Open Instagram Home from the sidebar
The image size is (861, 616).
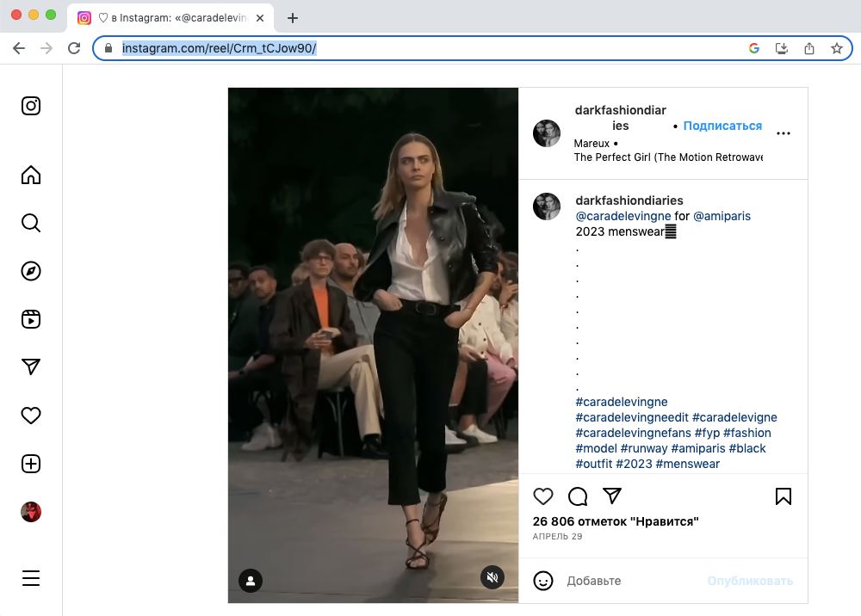point(31,176)
